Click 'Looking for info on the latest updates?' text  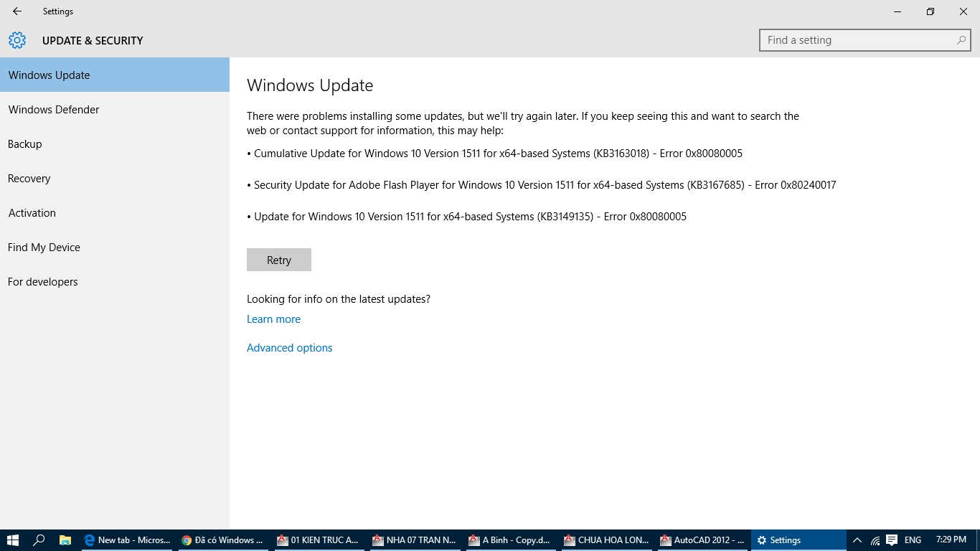click(339, 299)
